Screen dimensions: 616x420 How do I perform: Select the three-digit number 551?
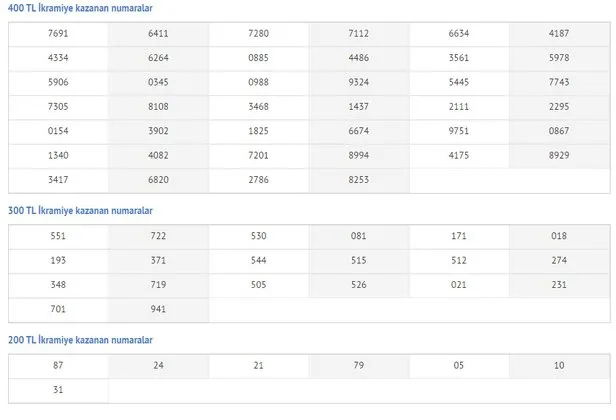58,236
